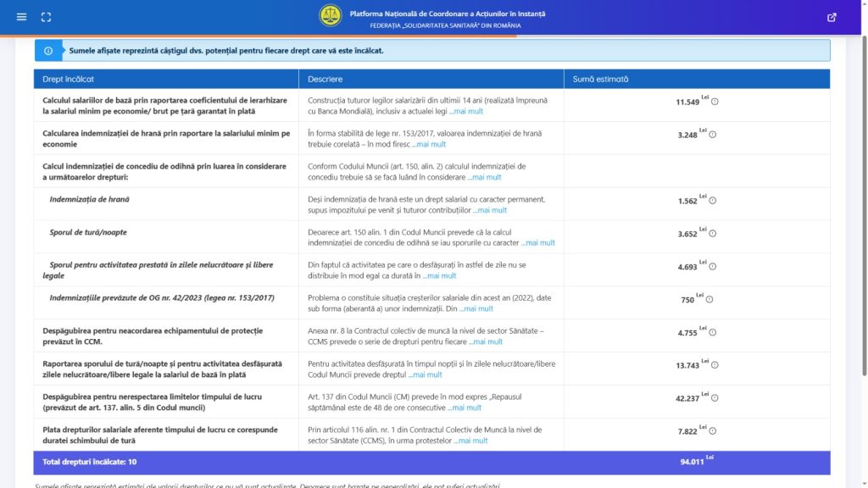Expand 'mai mult' for Construcția tuturor legilor description
The width and height of the screenshot is (868, 488).
click(x=466, y=111)
